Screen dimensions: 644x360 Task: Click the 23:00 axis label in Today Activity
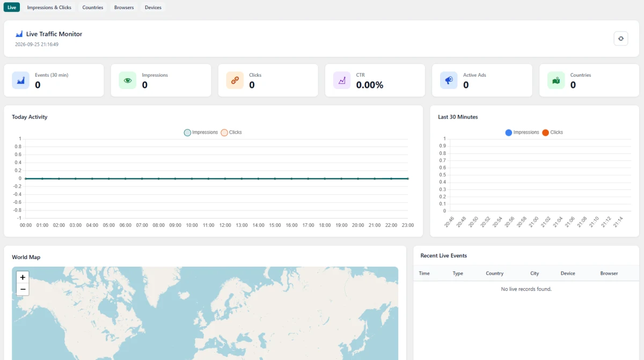coord(408,225)
